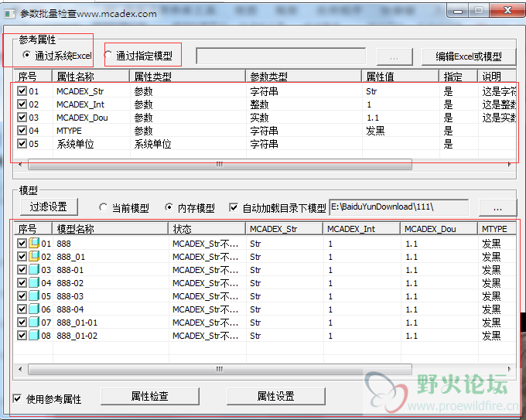Click browse button beside reference model field
526x420 pixels.
(x=394, y=56)
